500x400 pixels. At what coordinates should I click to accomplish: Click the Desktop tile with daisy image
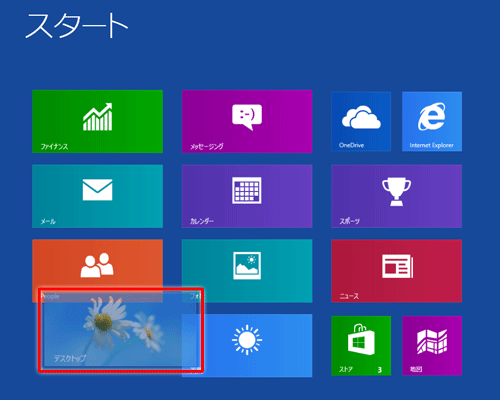coord(121,330)
